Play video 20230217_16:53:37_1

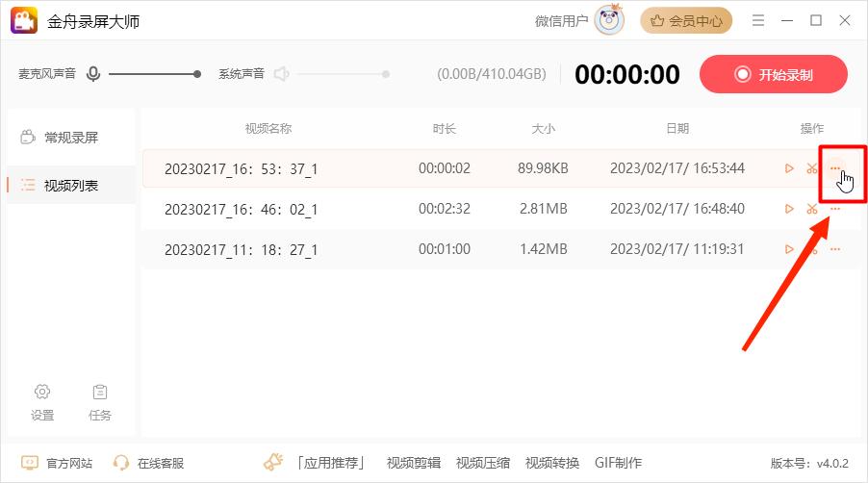point(789,168)
